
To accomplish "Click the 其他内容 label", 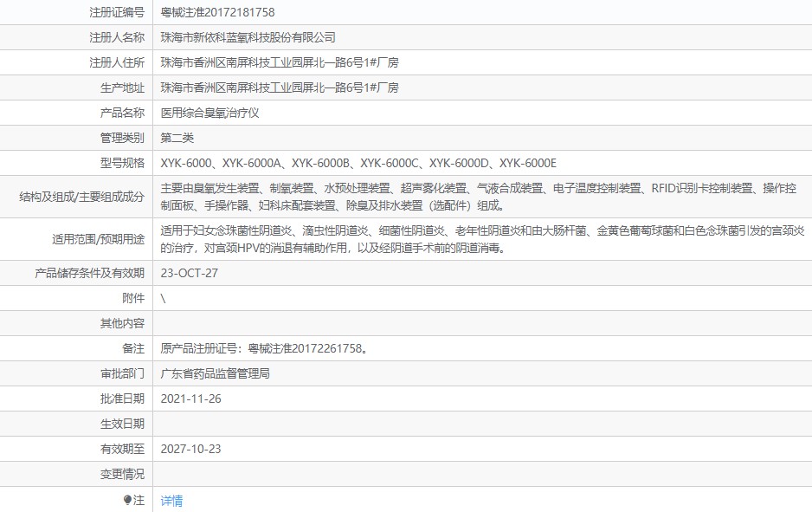I will point(122,323).
